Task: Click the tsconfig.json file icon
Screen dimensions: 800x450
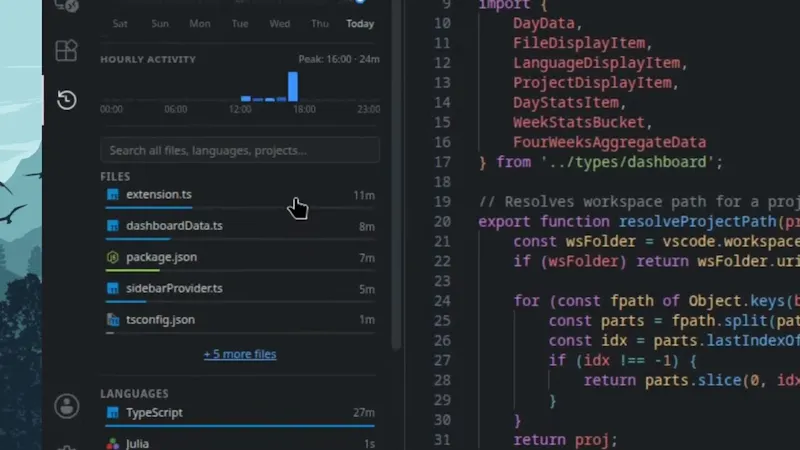Action: 113,320
